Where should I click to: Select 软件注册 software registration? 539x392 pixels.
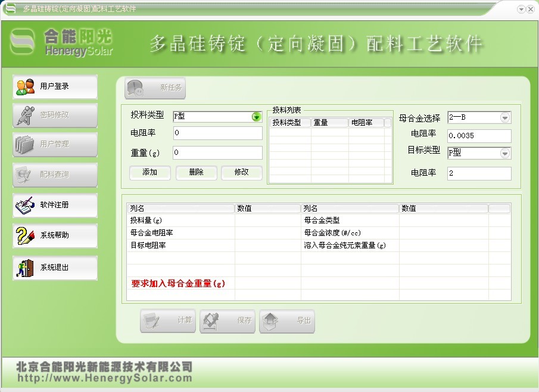tap(54, 205)
